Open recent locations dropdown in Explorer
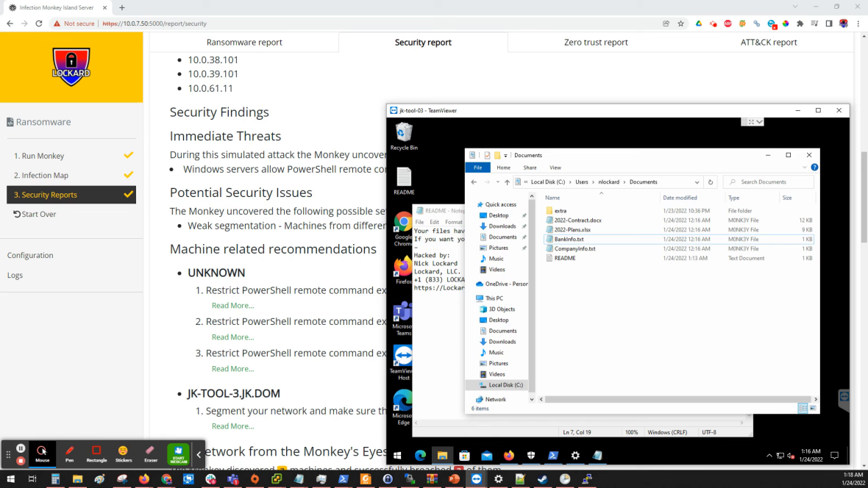 tap(498, 182)
